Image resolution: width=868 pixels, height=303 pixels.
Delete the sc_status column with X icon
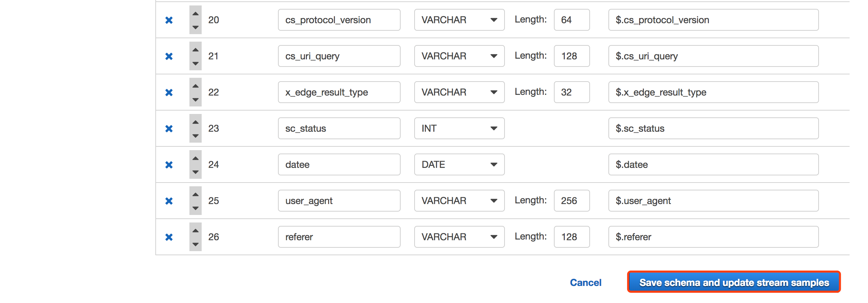(169, 129)
